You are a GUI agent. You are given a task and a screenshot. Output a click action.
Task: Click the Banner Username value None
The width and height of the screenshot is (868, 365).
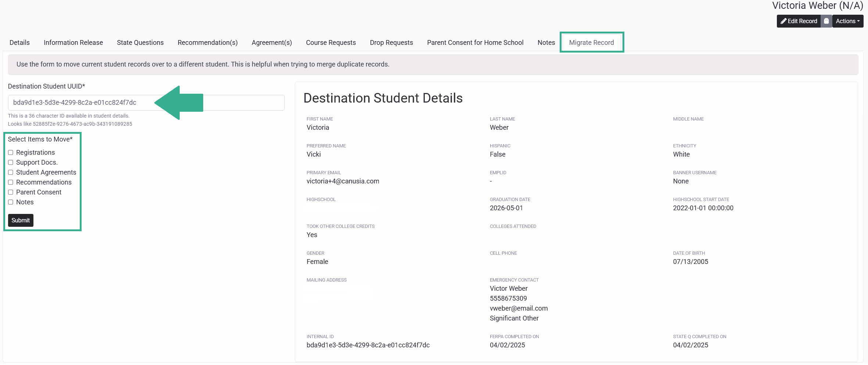click(x=681, y=181)
